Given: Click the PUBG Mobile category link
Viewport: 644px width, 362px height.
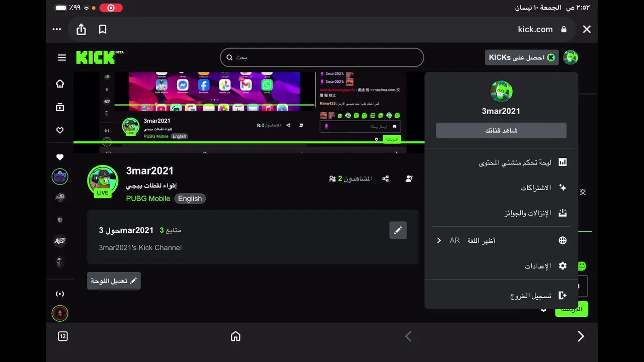Looking at the screenshot, I should point(148,199).
